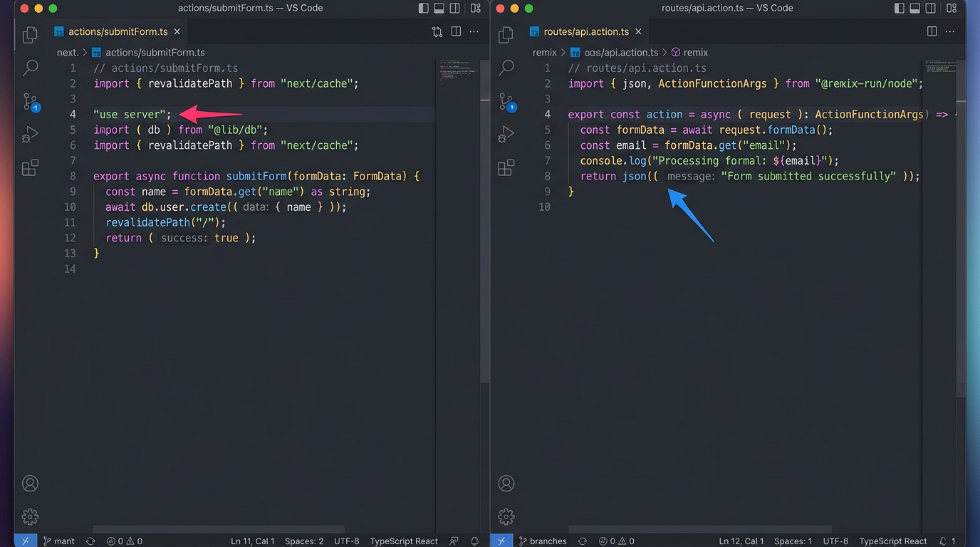Click feedback icon in submitForm.ts status bar
Screen dimensions: 980x547
[x=454, y=541]
